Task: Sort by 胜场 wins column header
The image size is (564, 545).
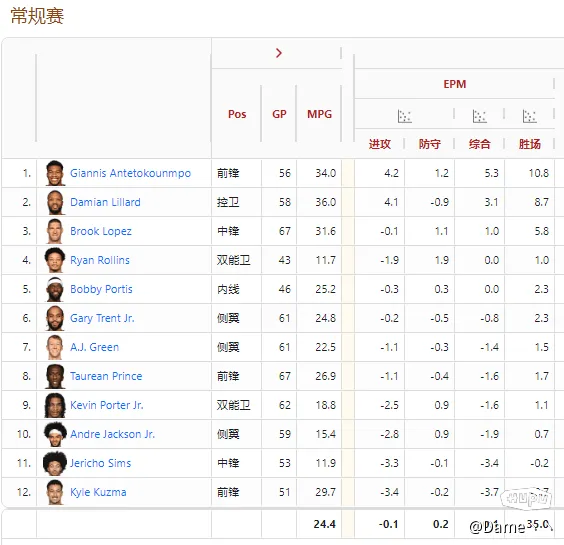Action: point(529,144)
